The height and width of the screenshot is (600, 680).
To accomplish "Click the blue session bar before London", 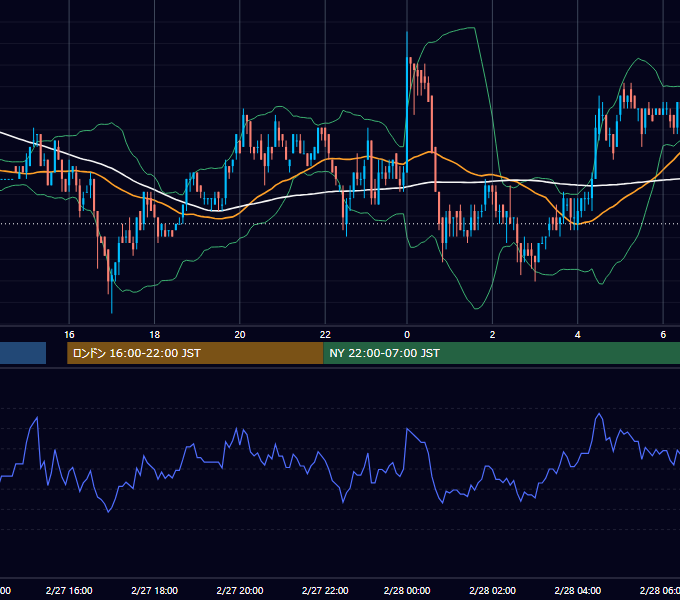I will [23, 353].
